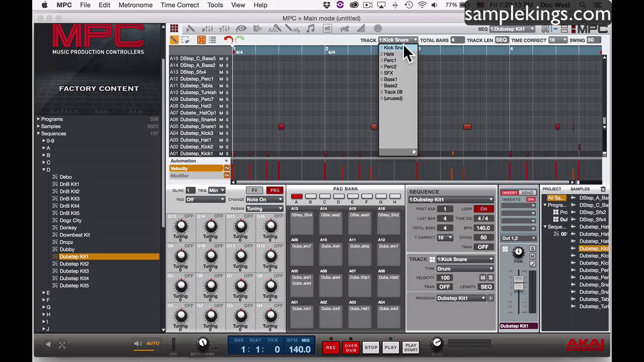
Task: Open Program Edit mode pencil icon
Action: pyautogui.click(x=191, y=29)
